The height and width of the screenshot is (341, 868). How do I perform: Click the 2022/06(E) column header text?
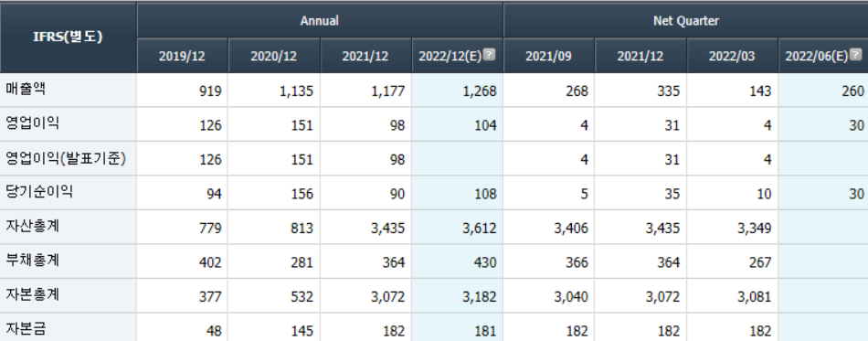pyautogui.click(x=817, y=56)
